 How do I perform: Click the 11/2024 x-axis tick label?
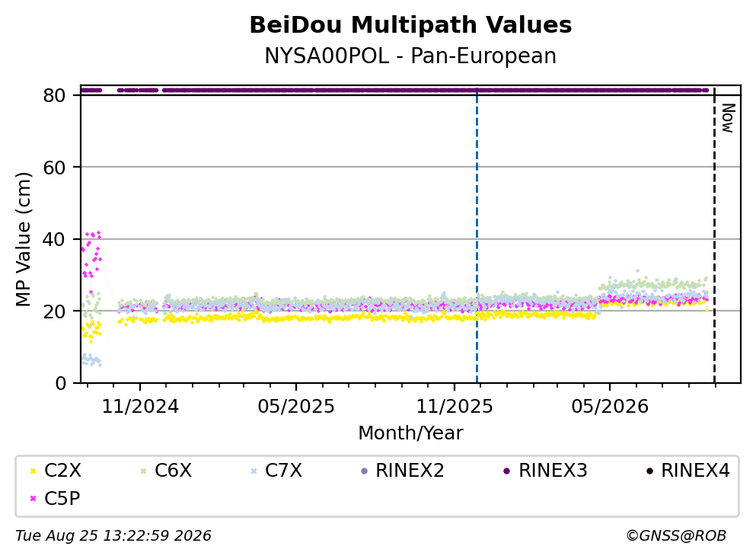pyautogui.click(x=140, y=407)
